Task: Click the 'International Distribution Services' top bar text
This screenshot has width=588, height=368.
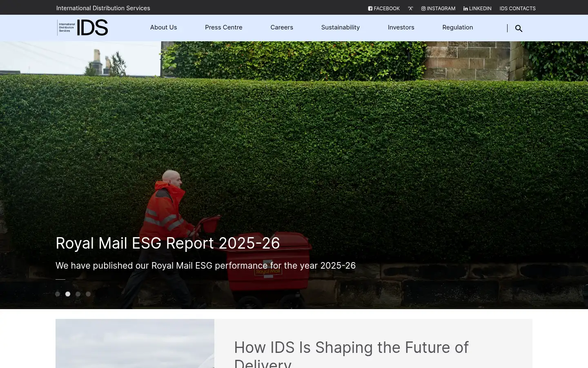Action: (103, 8)
